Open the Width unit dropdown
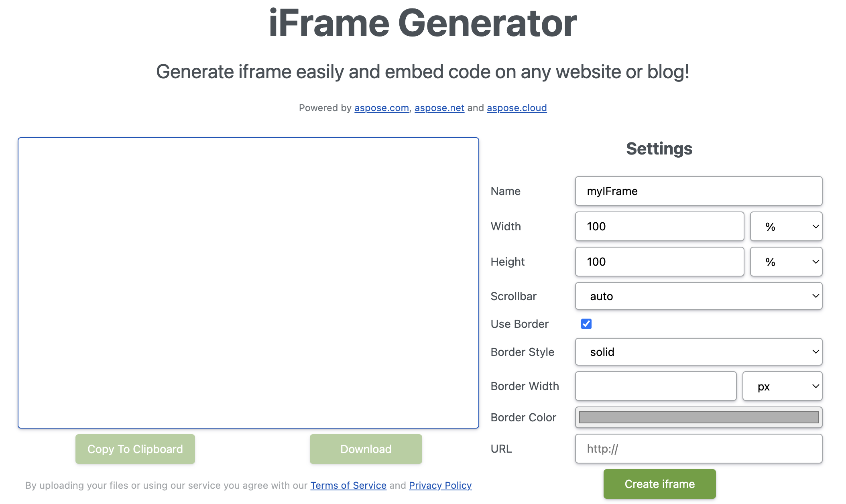 [786, 226]
